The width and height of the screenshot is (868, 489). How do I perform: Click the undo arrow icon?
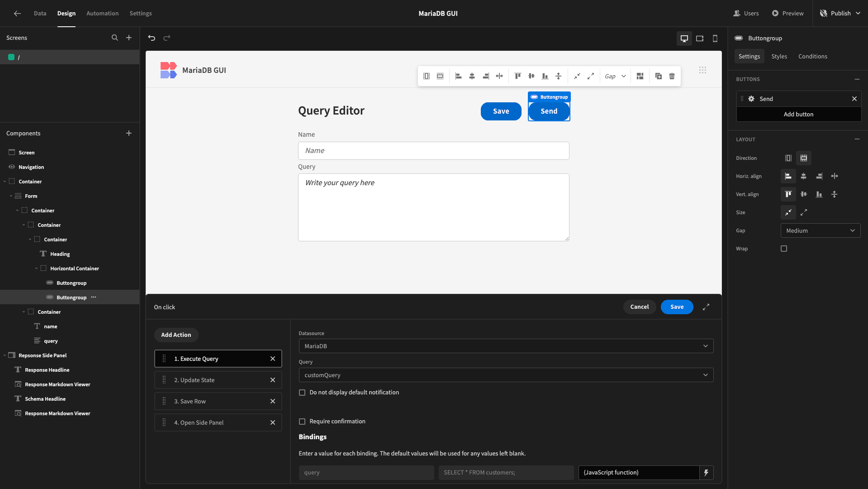click(152, 38)
